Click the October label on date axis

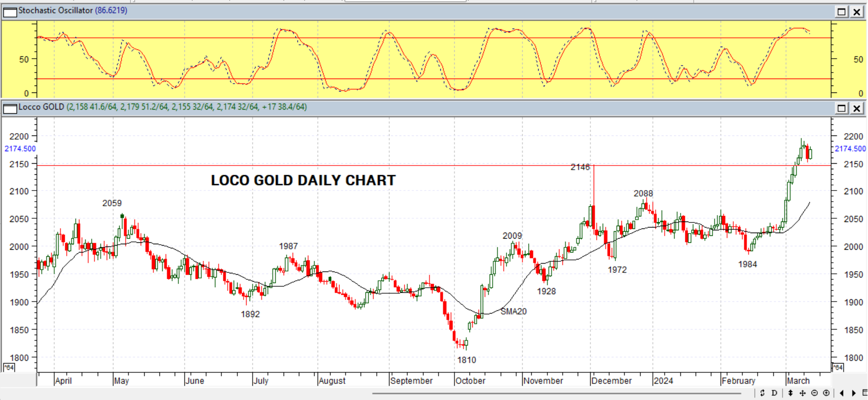click(x=470, y=381)
